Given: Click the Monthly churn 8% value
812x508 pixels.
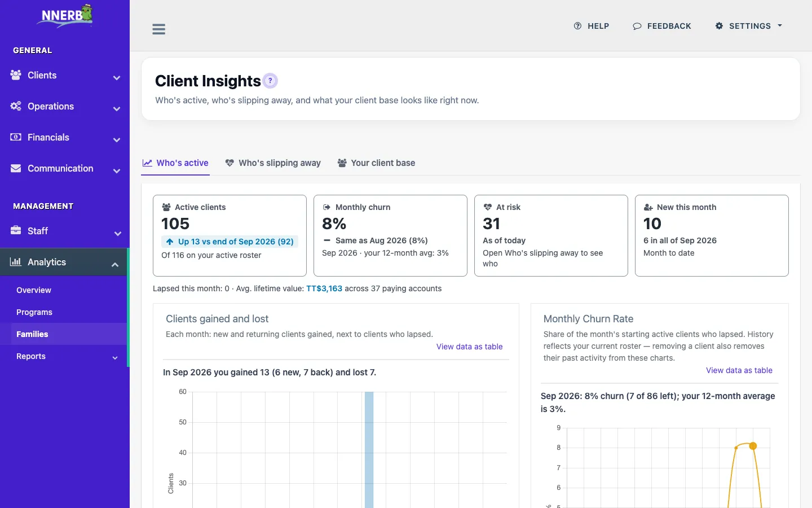Looking at the screenshot, I should click(334, 224).
